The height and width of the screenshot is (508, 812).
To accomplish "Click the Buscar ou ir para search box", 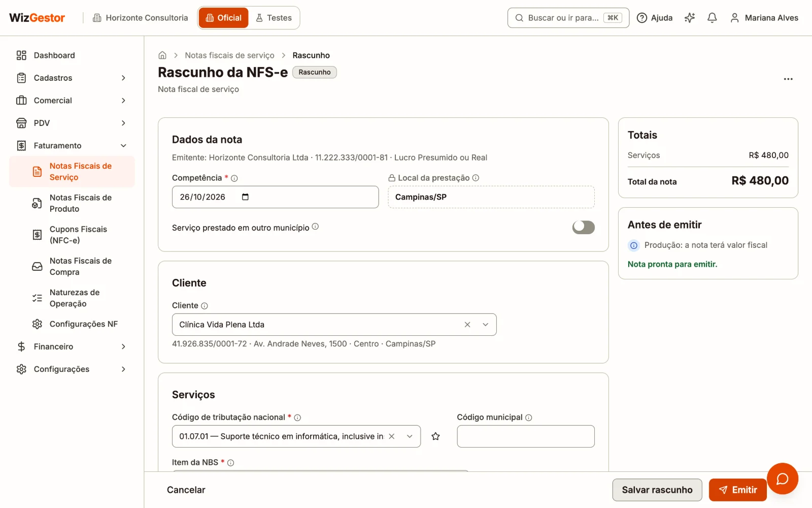I will (x=568, y=18).
